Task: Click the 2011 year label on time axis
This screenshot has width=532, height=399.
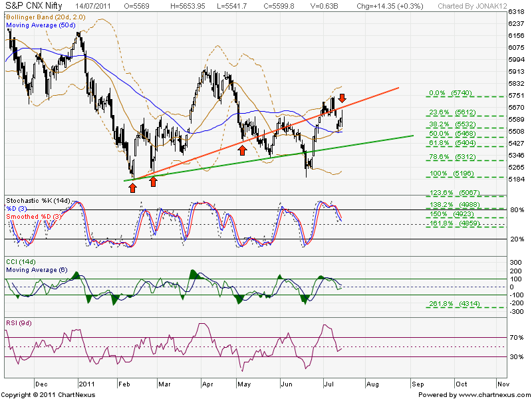Action: coord(86,384)
